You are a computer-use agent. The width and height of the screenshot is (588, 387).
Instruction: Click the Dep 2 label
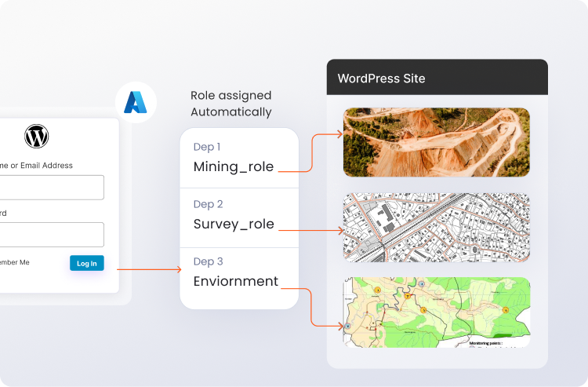[208, 204]
